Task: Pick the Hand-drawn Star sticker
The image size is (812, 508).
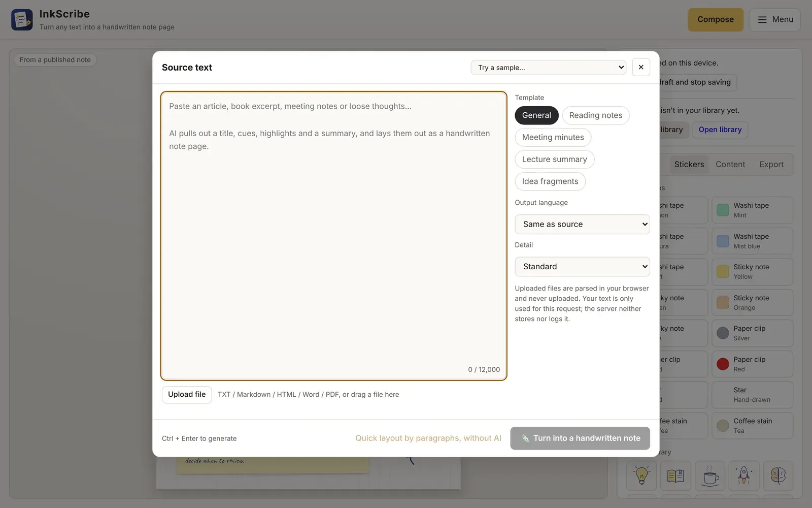Action: (x=753, y=395)
